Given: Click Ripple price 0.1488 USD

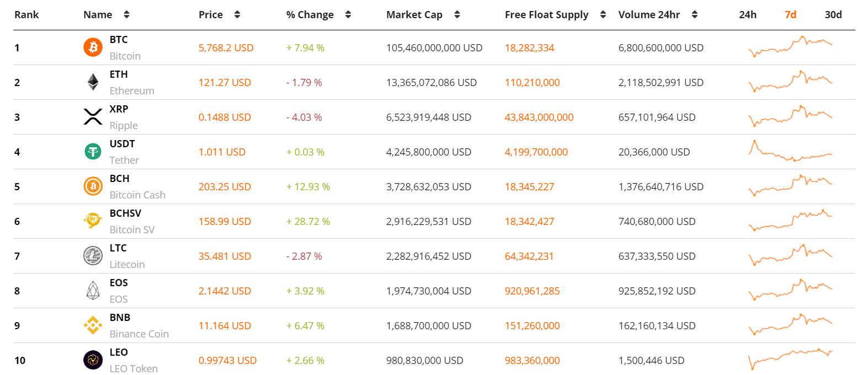Looking at the screenshot, I should 225,117.
